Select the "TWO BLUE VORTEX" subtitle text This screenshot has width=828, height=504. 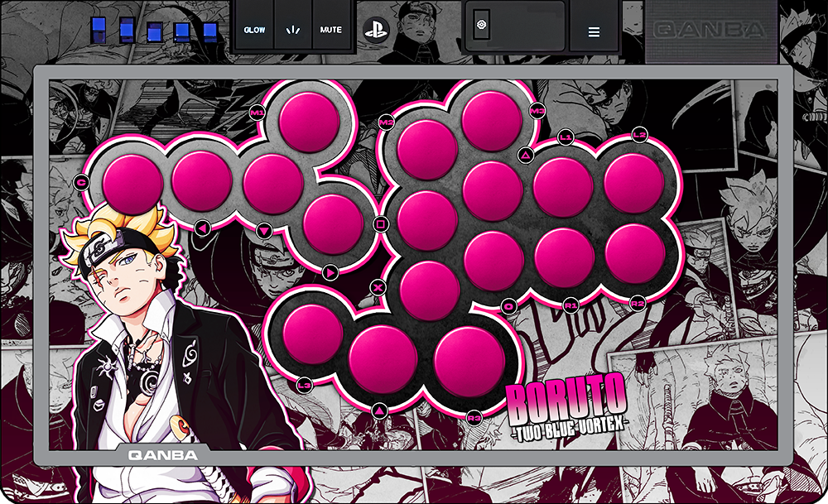tap(570, 430)
